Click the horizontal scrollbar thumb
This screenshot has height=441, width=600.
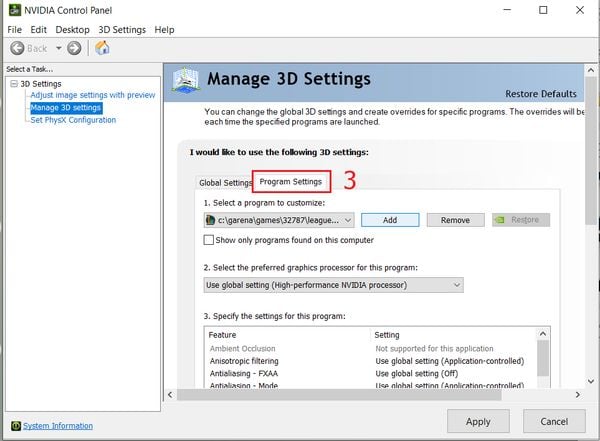tap(339, 395)
